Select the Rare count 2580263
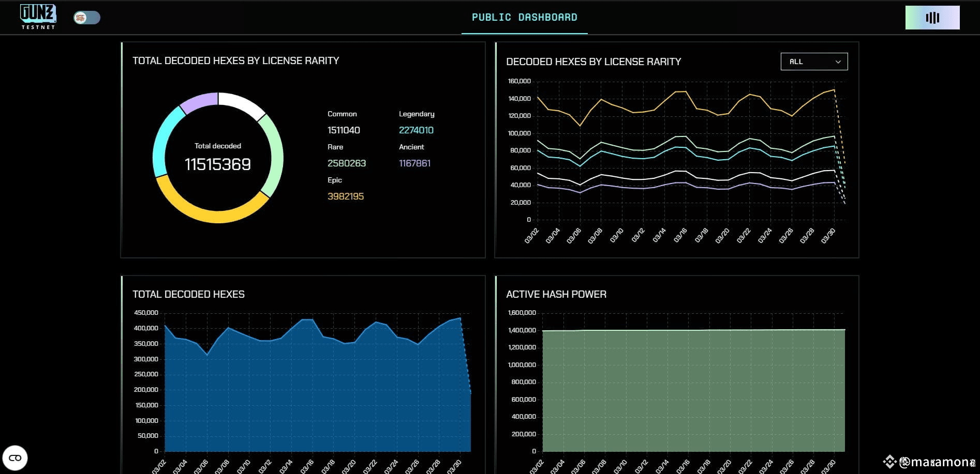The width and height of the screenshot is (980, 474). pyautogui.click(x=347, y=163)
